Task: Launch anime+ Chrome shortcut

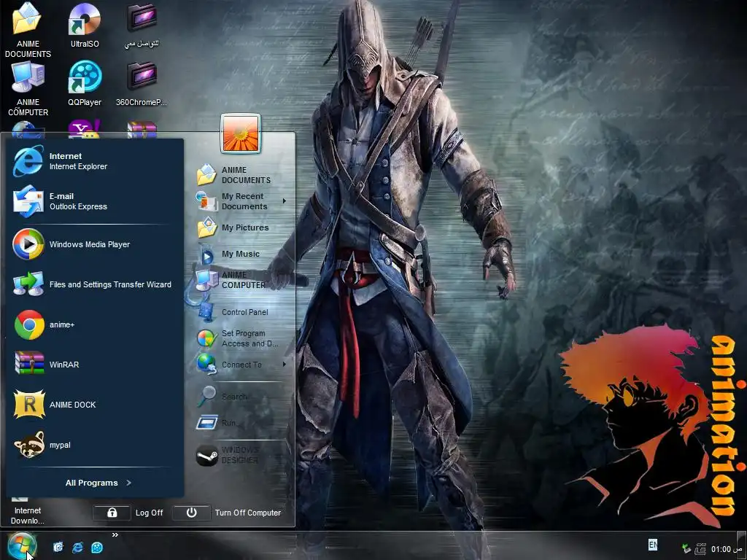Action: 94,324
